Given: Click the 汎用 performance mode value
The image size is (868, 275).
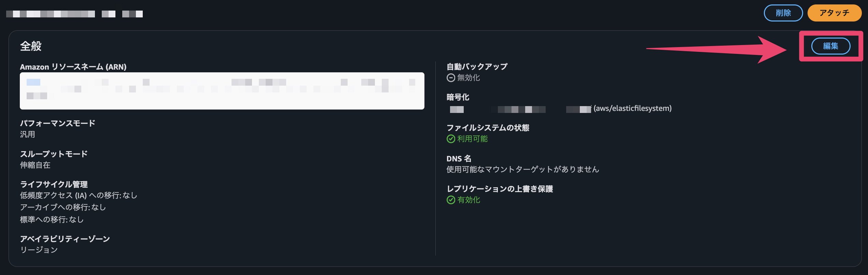Looking at the screenshot, I should (x=27, y=134).
